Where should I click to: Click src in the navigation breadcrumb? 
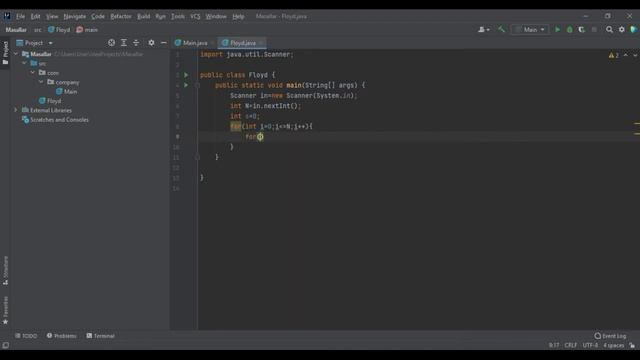click(38, 30)
